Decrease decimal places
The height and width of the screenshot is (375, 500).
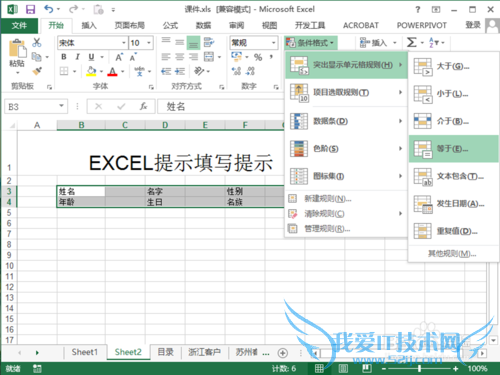(x=250, y=71)
